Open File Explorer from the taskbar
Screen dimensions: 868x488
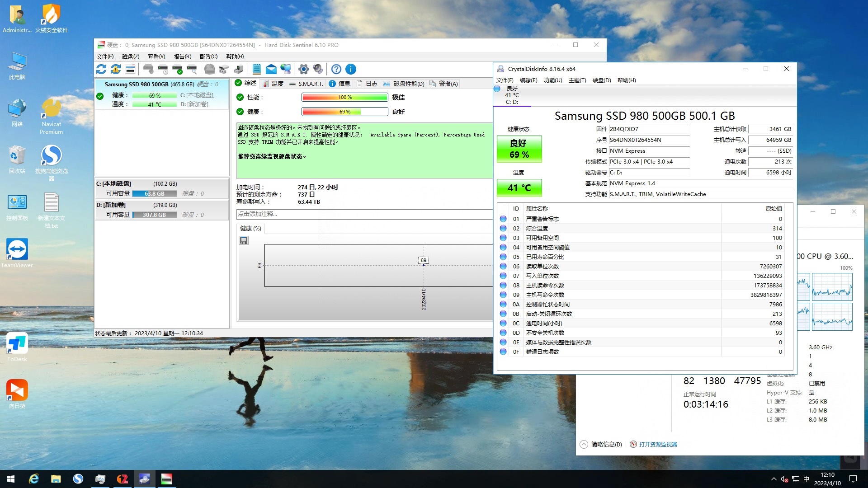56,479
